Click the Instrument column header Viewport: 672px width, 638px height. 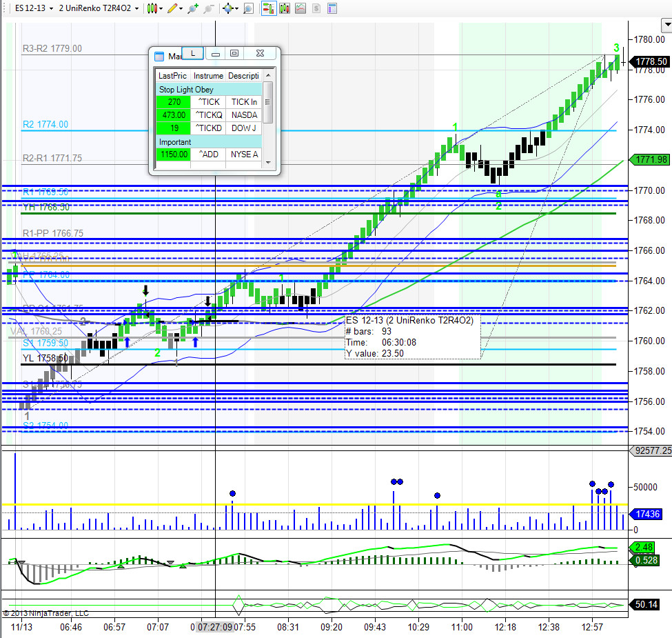click(x=208, y=75)
